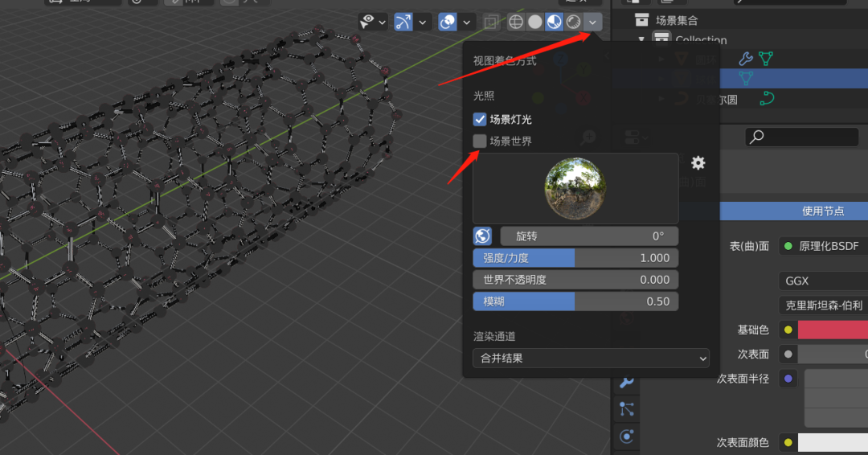Adjust the 模糊 blur slider

pos(575,301)
